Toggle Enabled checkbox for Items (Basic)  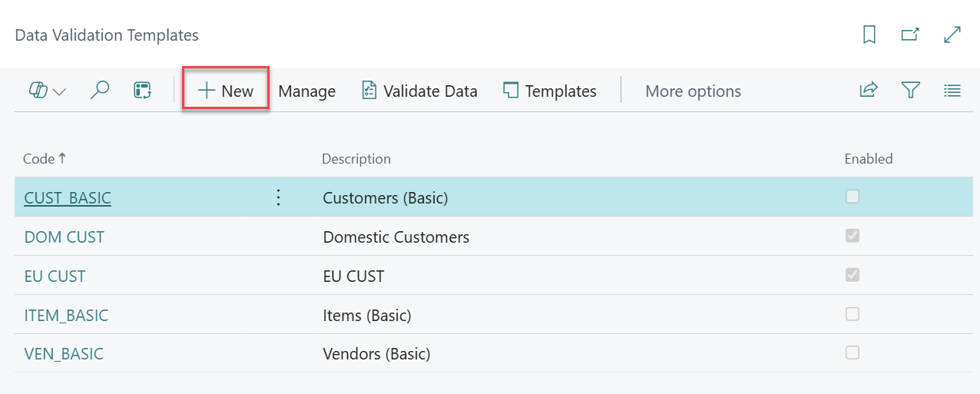[x=852, y=314]
